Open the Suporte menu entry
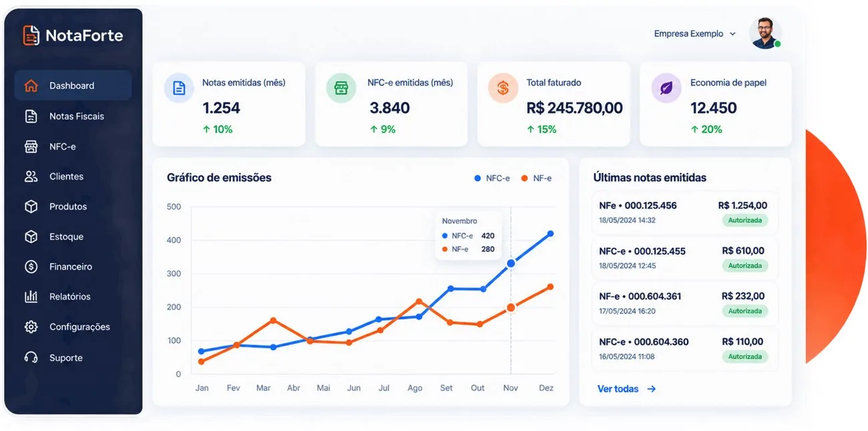Screen dimensions: 868x431 73,357
